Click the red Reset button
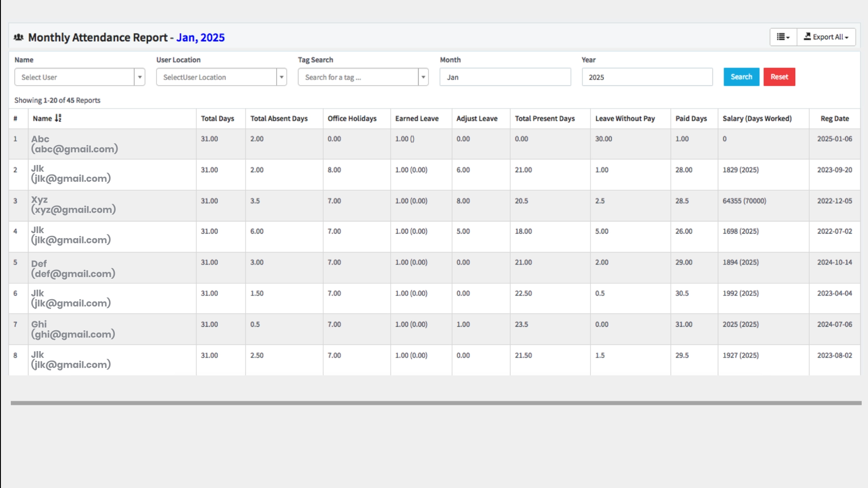The image size is (868, 488). coord(779,77)
